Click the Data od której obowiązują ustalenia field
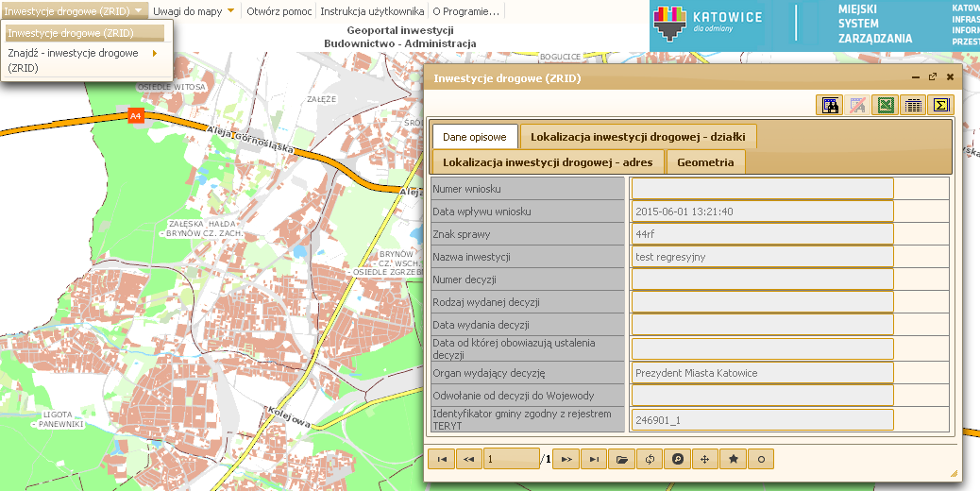 pyautogui.click(x=763, y=348)
